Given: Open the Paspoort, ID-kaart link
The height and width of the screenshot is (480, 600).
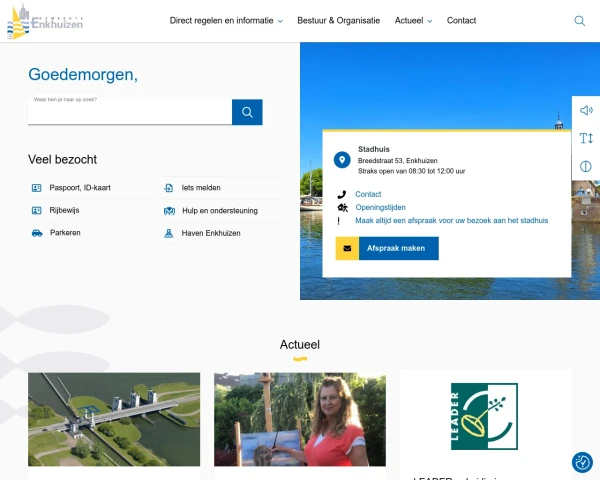Looking at the screenshot, I should [79, 187].
